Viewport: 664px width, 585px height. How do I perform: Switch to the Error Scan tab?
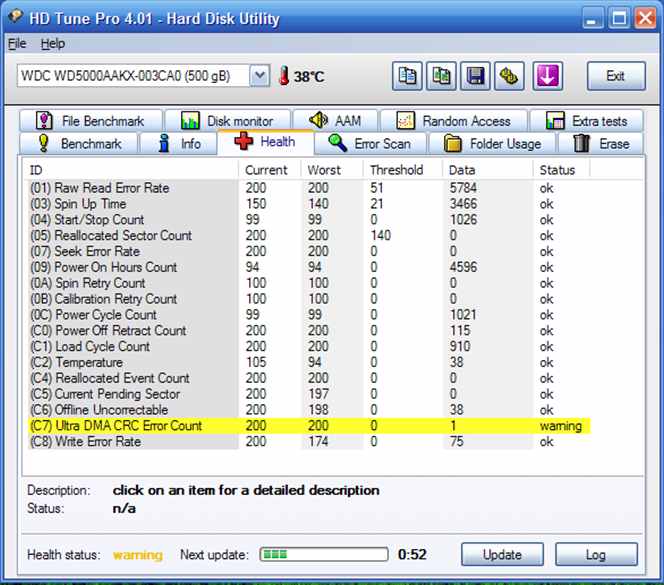pos(371,144)
